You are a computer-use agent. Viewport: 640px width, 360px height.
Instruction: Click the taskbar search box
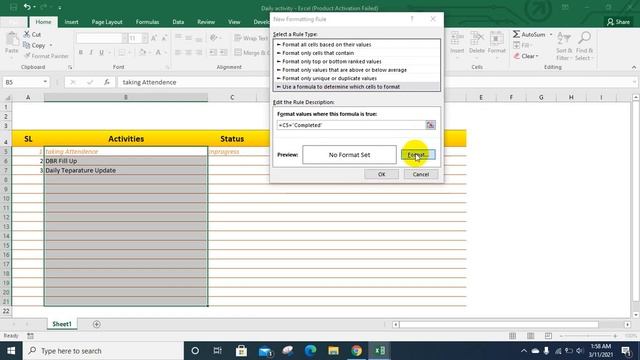[x=103, y=351]
